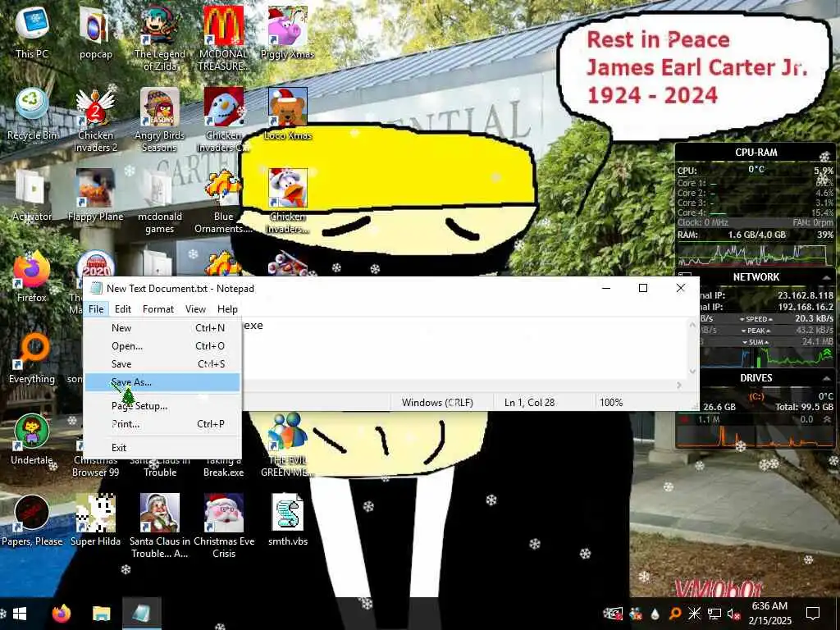840x630 pixels.
Task: Click the Total: 99.5 GB drive text
Action: click(x=804, y=407)
